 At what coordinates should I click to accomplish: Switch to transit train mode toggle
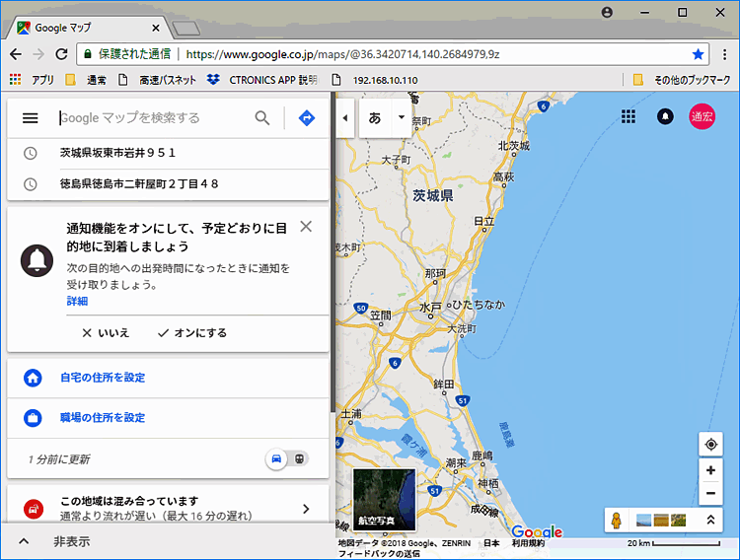299,458
